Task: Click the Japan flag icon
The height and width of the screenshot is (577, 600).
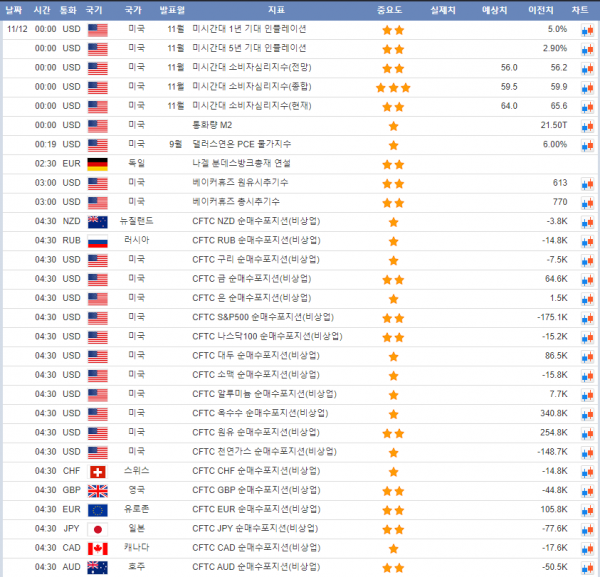Action: (98, 529)
